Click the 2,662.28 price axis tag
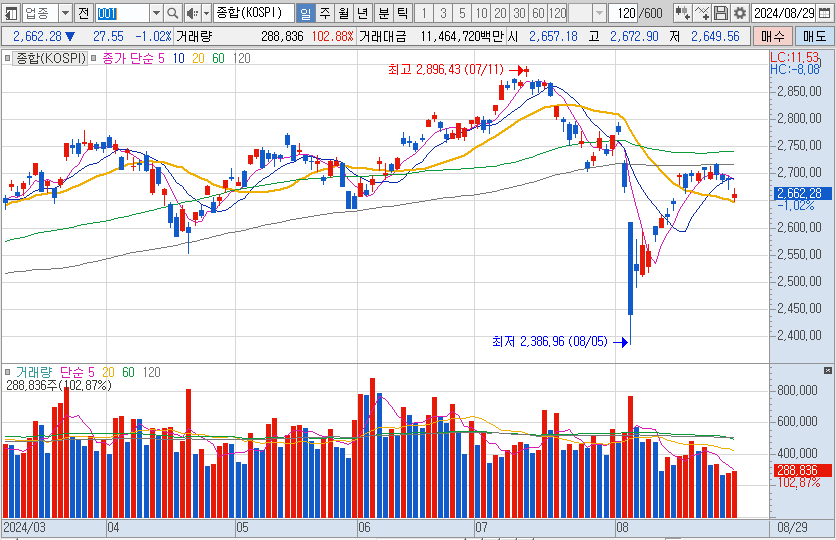Image resolution: width=836 pixels, height=540 pixels. coord(800,193)
